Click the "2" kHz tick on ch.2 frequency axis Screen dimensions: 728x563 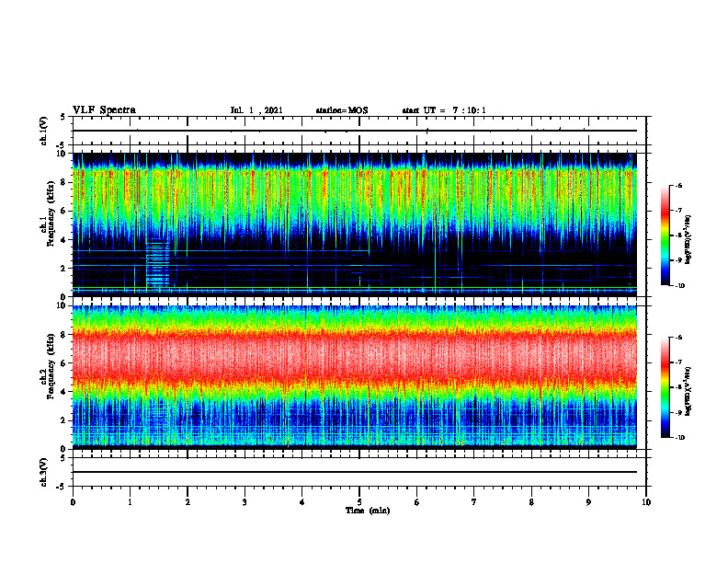coord(65,420)
